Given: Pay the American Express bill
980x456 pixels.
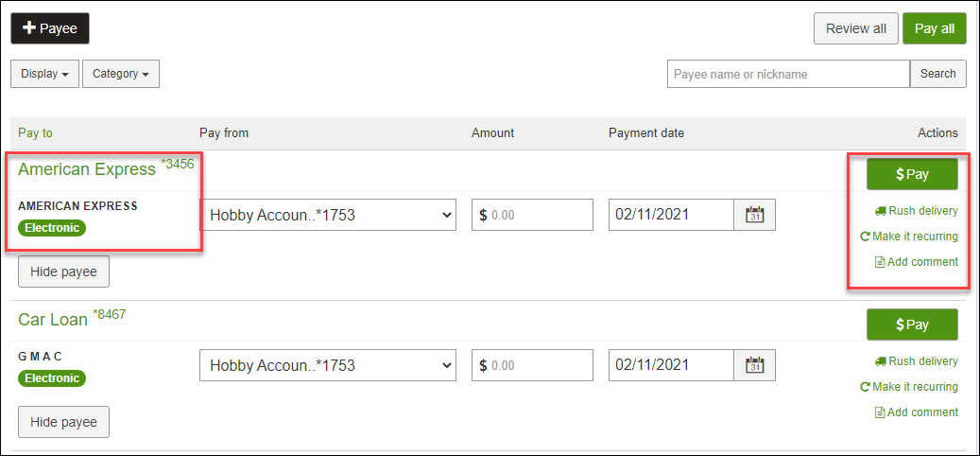Looking at the screenshot, I should point(912,174).
